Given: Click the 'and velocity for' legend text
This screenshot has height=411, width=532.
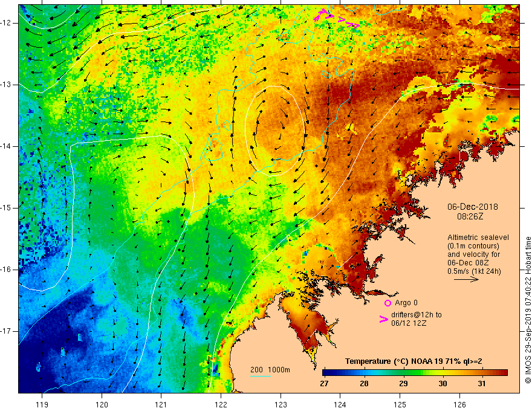Looking at the screenshot, I should click(473, 254).
